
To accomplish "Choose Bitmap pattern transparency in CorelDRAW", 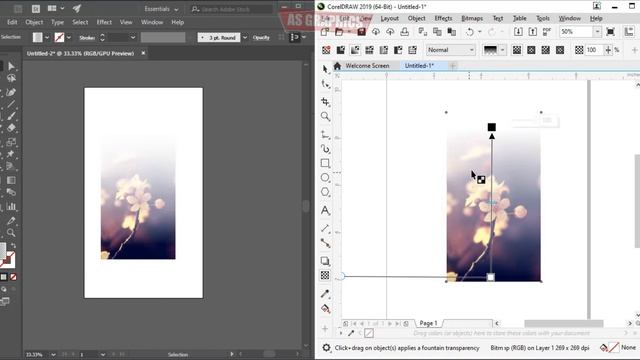I will 384,50.
